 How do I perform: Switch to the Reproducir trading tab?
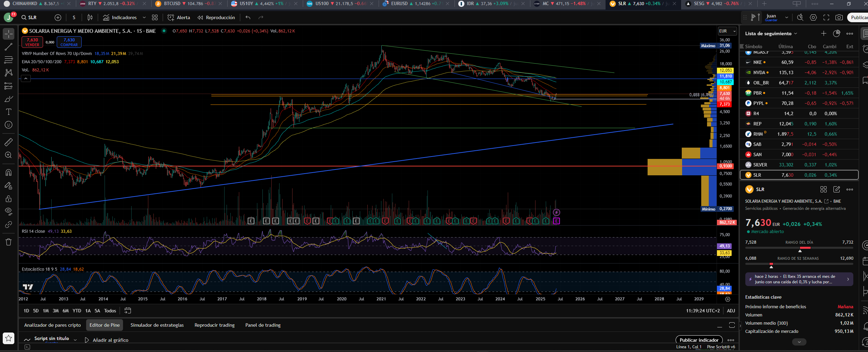click(215, 325)
